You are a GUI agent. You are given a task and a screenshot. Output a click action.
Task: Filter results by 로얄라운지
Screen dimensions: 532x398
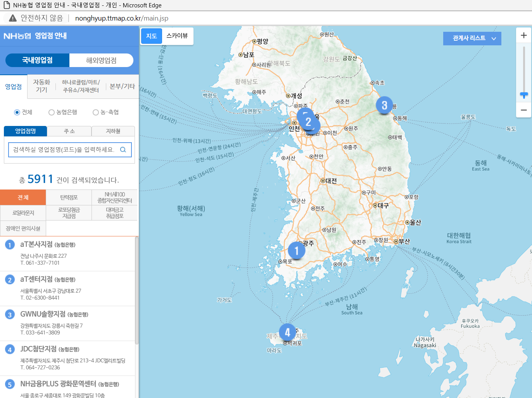pyautogui.click(x=23, y=213)
